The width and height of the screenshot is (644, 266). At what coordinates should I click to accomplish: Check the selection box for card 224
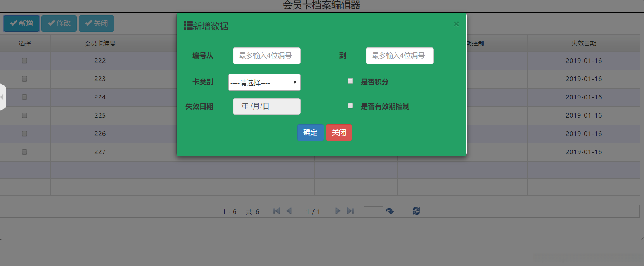(x=24, y=97)
